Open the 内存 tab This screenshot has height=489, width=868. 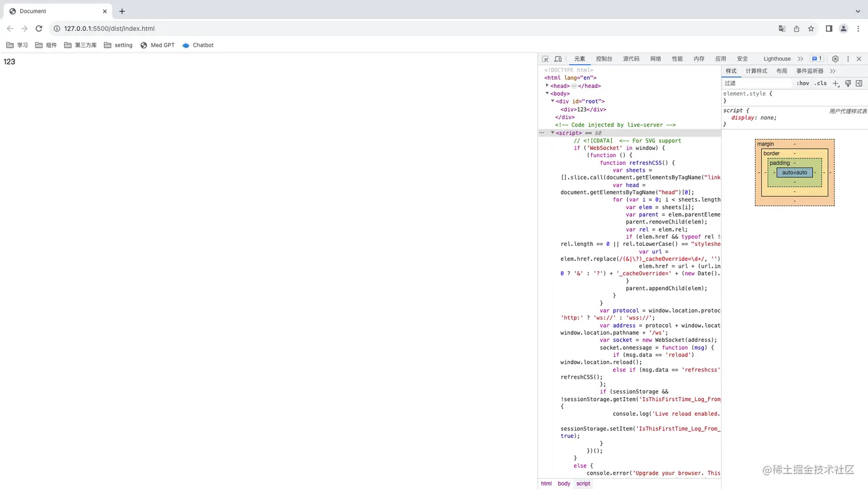699,59
